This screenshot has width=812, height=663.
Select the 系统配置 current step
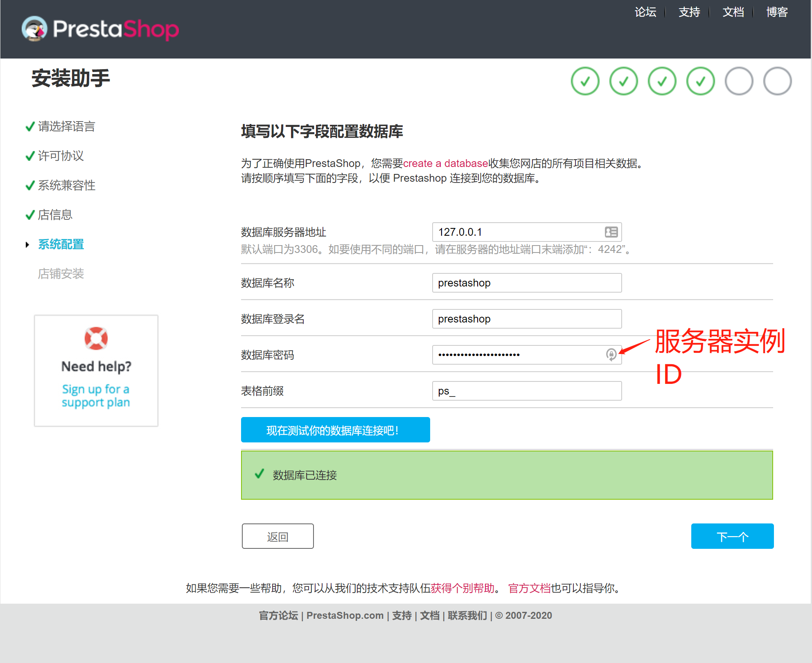pos(61,244)
